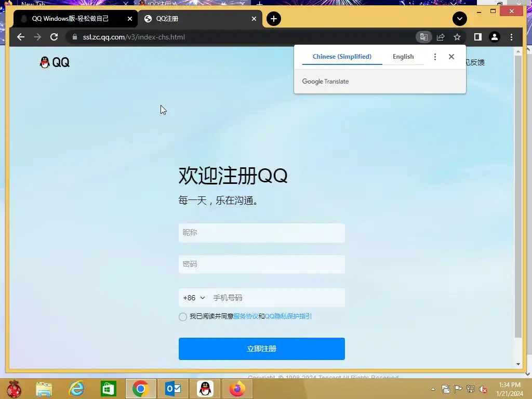
Task: Focus the 密码 password field
Action: pos(262,264)
